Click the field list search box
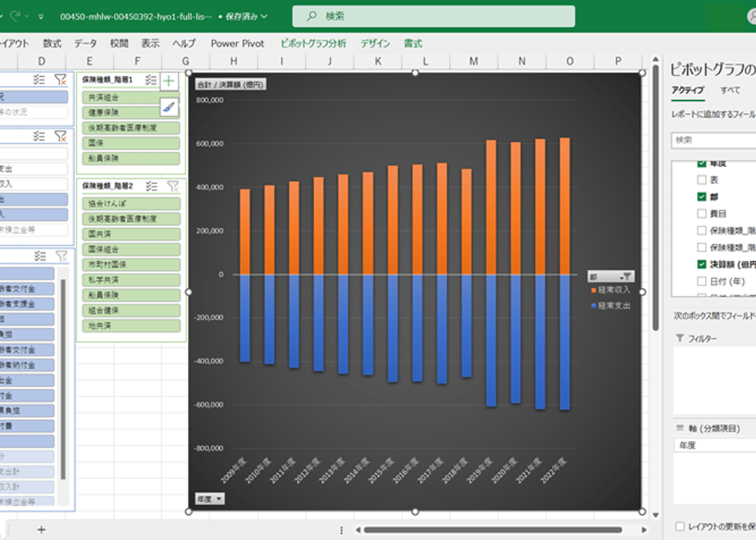 point(713,140)
